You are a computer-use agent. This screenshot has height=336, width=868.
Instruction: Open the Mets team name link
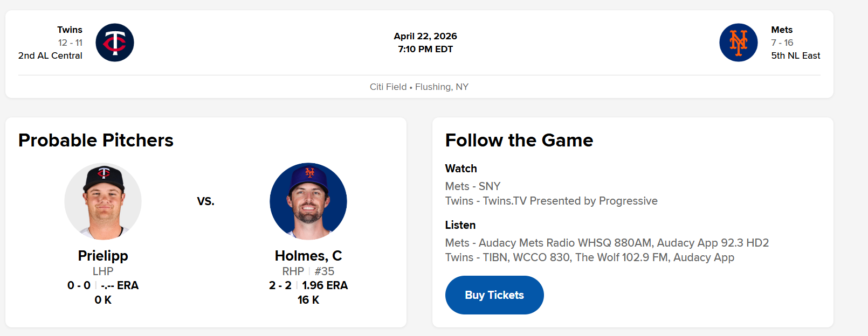782,30
